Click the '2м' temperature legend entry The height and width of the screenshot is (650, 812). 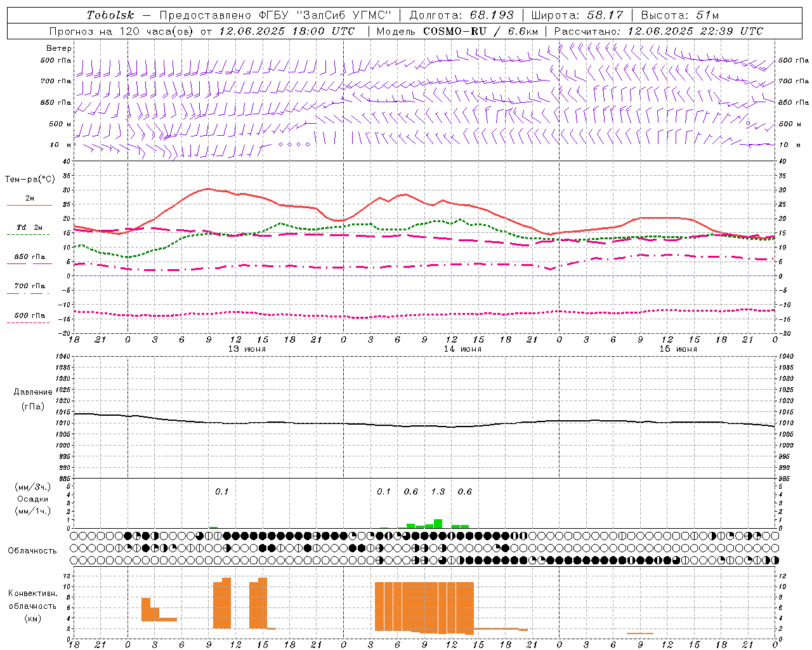point(30,199)
